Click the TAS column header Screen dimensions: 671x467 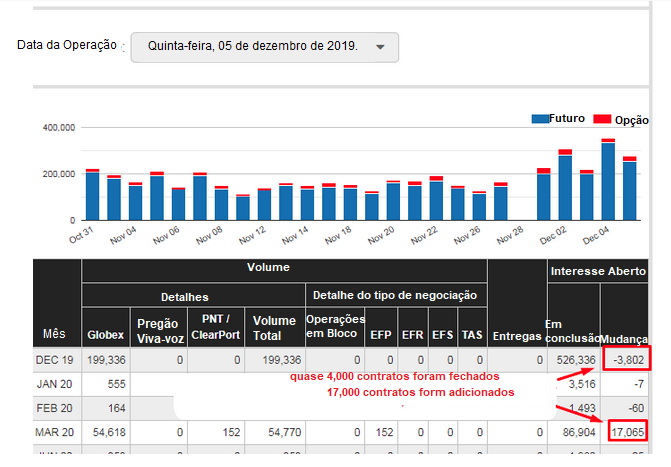[x=472, y=335]
